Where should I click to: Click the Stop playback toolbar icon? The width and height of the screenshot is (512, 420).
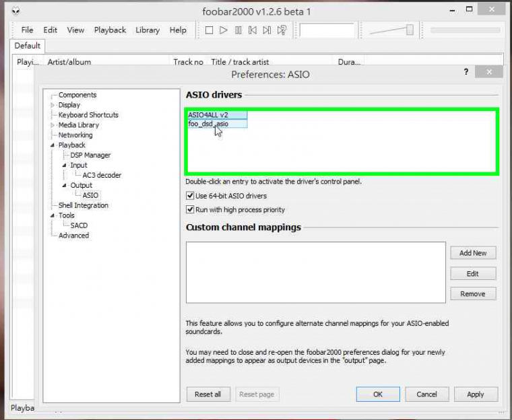pyautogui.click(x=209, y=30)
